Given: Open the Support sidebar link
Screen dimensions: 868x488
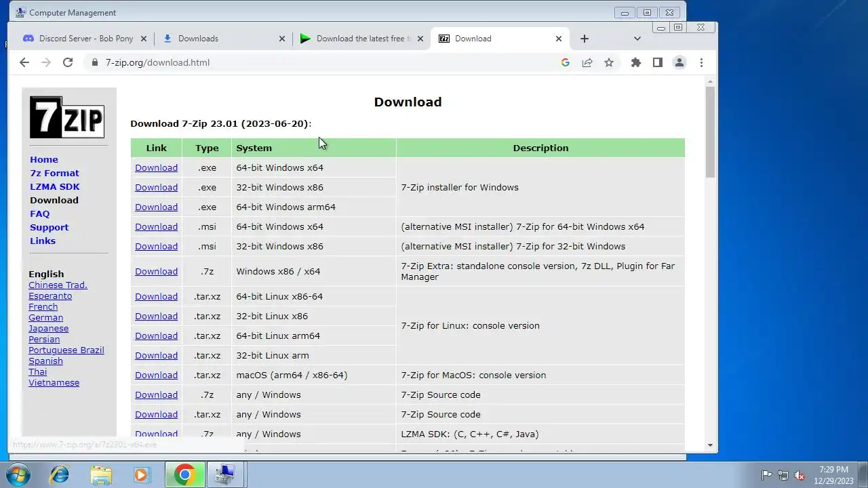Looking at the screenshot, I should 49,227.
